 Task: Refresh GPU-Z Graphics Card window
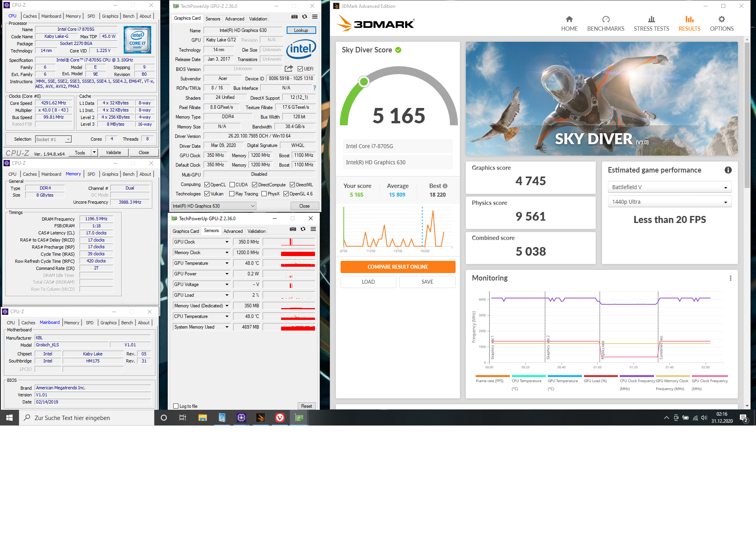[304, 17]
